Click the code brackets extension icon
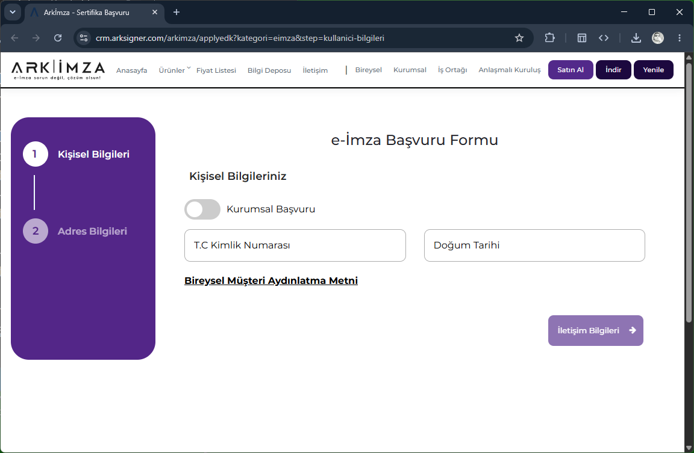 pyautogui.click(x=604, y=38)
